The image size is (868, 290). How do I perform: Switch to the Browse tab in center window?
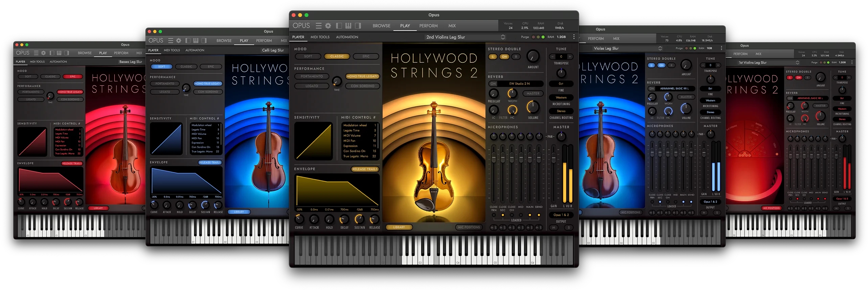381,26
